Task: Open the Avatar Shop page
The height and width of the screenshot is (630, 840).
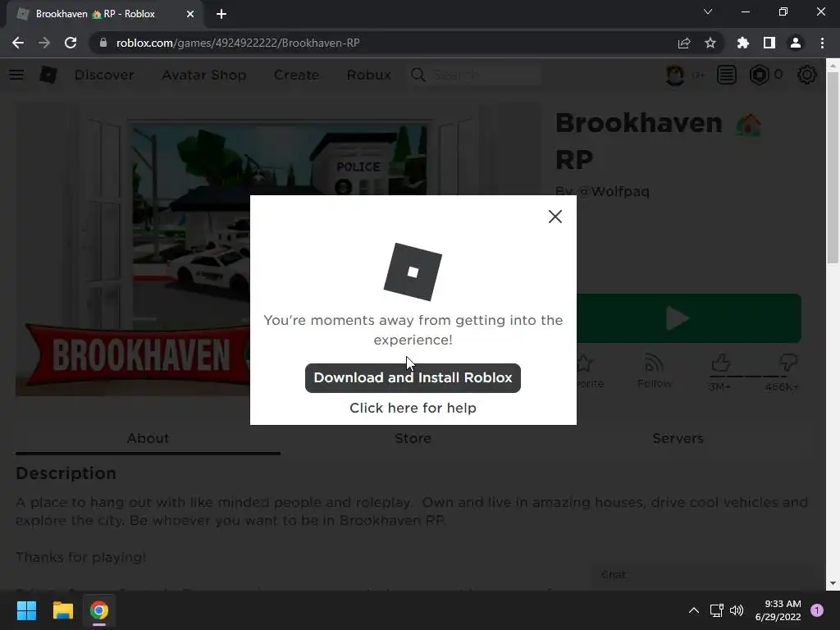Action: point(204,75)
